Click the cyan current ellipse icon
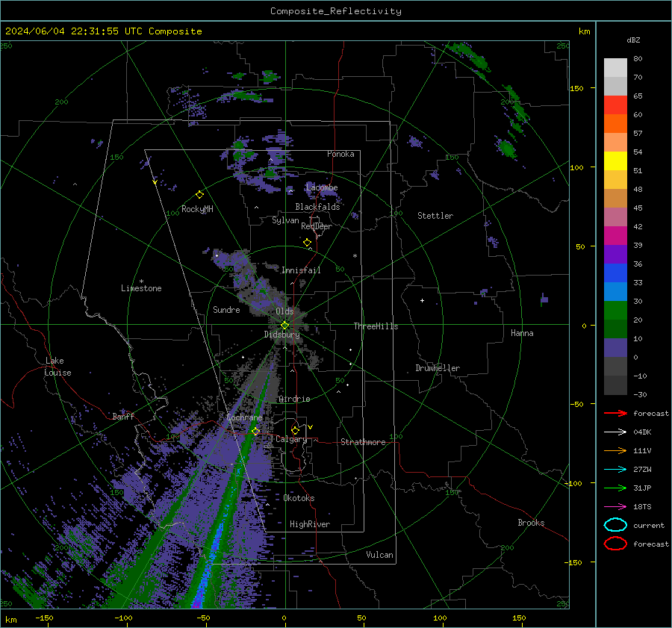Screen dimensions: 672x628 point(615,525)
